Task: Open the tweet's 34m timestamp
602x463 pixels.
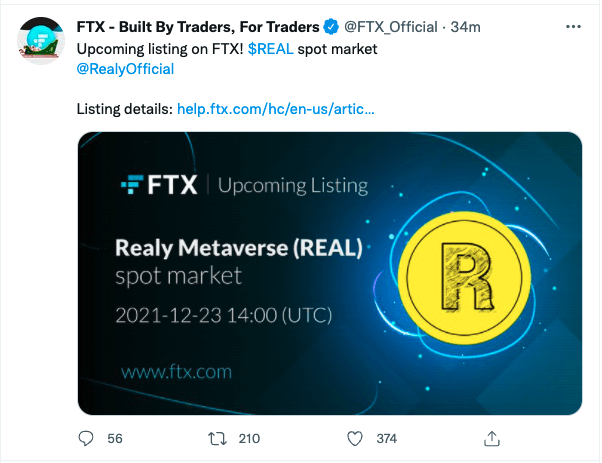Action: 467,27
